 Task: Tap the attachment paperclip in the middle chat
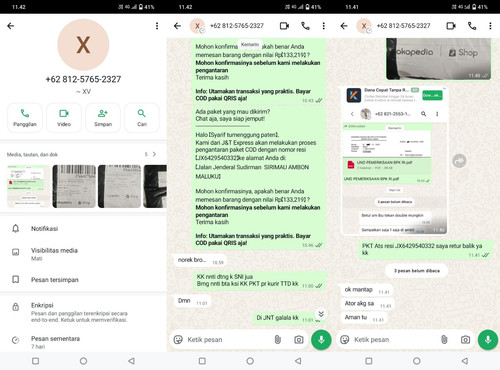(277, 340)
